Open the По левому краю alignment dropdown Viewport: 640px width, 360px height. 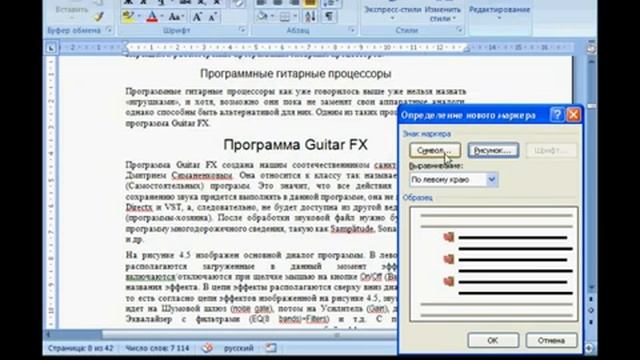coord(492,180)
